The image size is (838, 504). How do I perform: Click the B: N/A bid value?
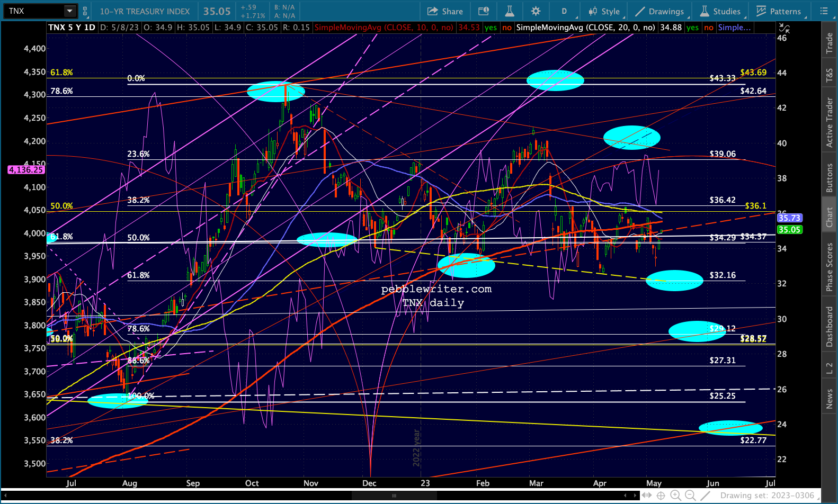pyautogui.click(x=284, y=7)
